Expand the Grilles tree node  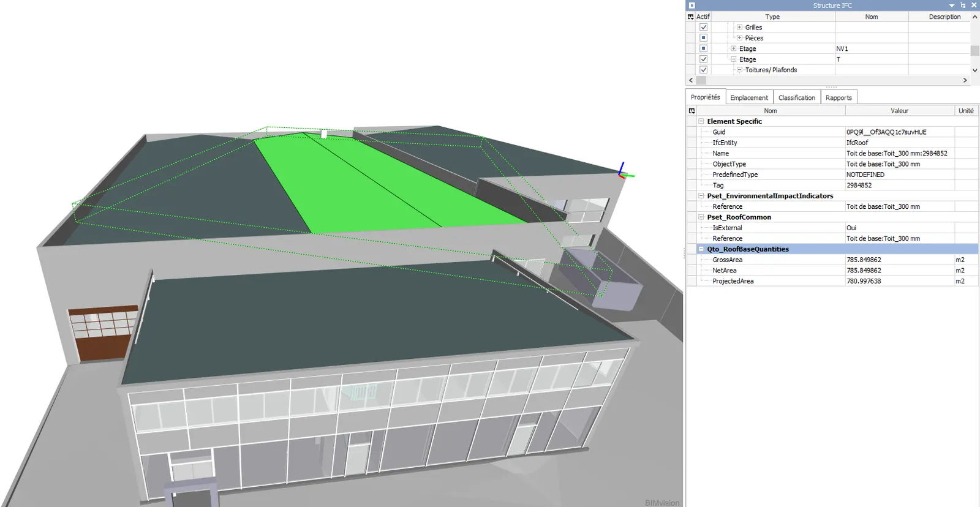click(x=739, y=28)
